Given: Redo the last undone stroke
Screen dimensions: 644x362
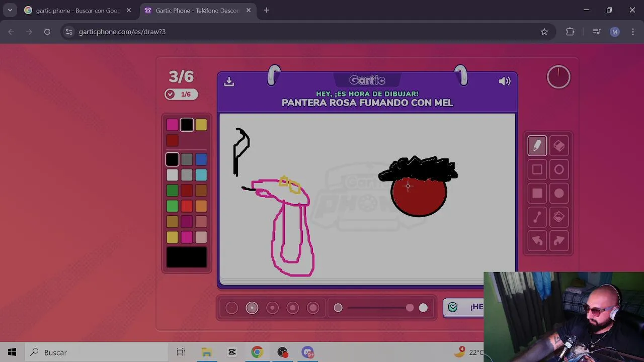Looking at the screenshot, I should click(x=559, y=241).
